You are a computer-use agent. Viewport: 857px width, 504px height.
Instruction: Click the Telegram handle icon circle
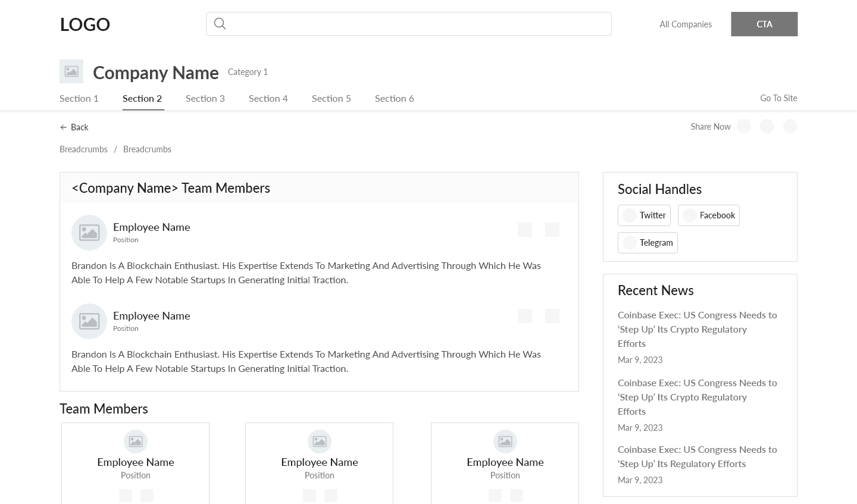coord(630,243)
